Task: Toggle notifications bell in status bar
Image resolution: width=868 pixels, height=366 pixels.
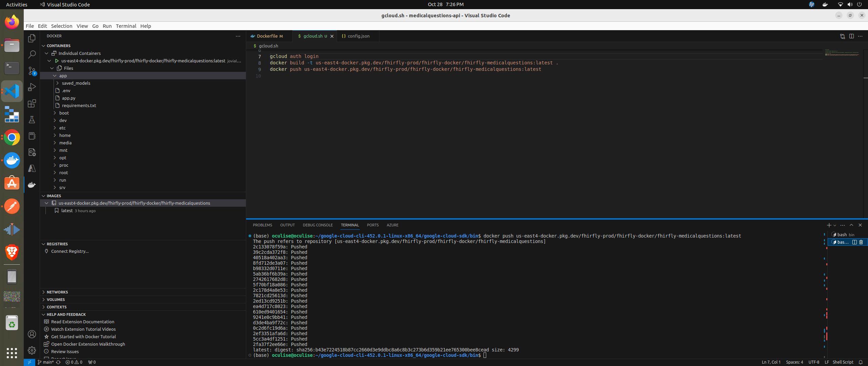Action: click(861, 362)
